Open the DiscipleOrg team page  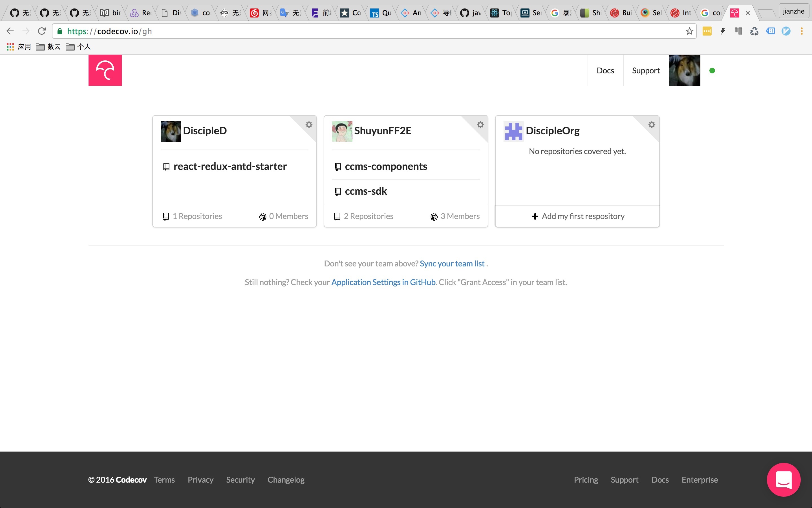(x=553, y=130)
